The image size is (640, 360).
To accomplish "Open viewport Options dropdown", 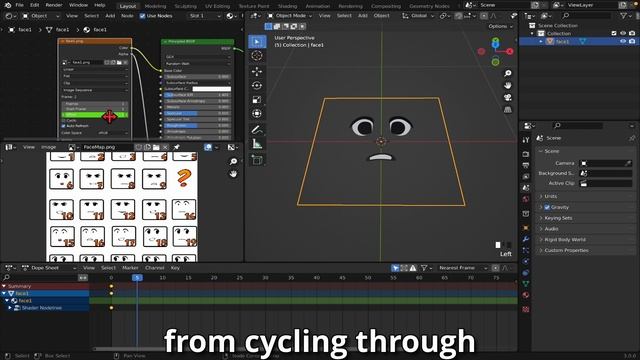I will [x=501, y=26].
